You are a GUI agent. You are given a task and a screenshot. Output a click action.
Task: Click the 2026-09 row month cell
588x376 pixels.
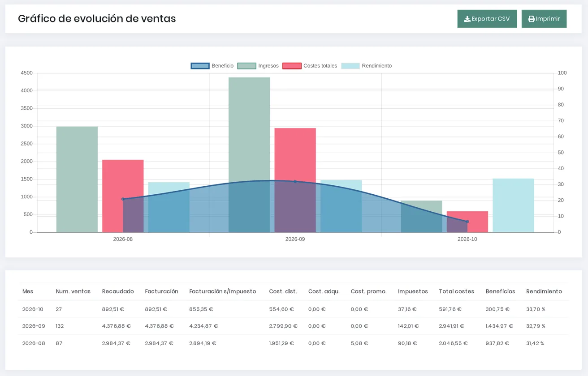(x=34, y=326)
